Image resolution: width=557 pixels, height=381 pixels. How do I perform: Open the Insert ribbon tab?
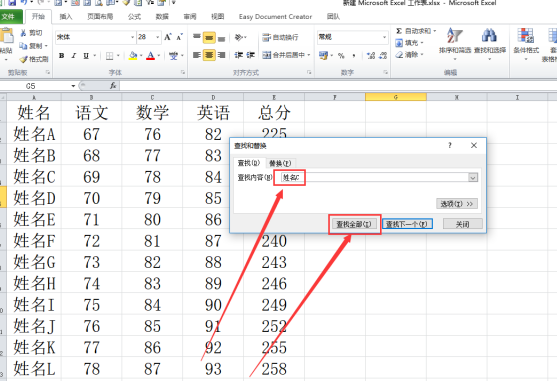click(66, 17)
